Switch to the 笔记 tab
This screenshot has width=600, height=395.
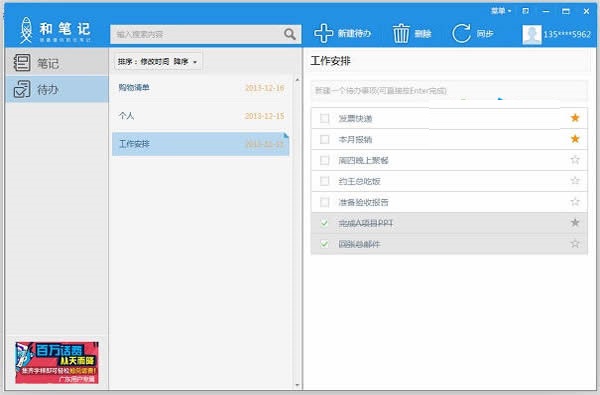(57, 62)
